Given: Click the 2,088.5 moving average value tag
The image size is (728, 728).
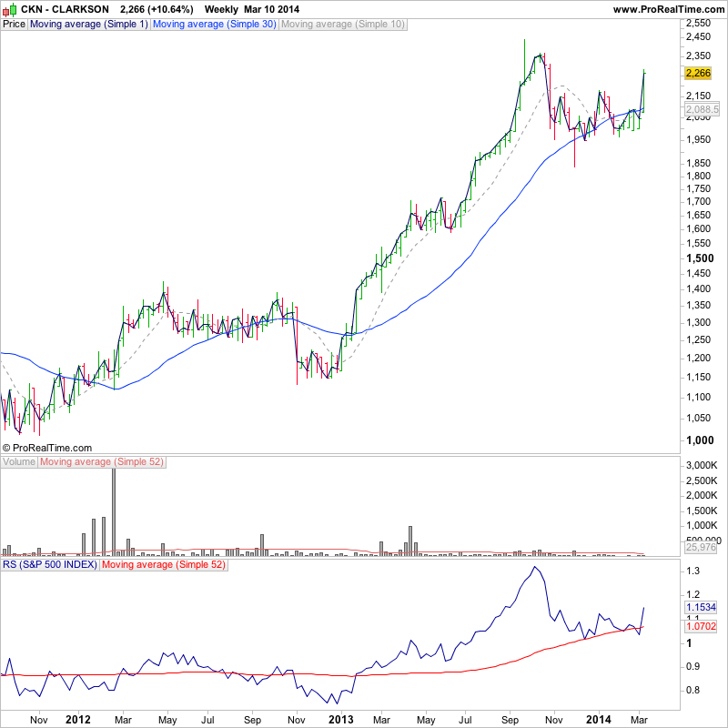Looking at the screenshot, I should [x=702, y=109].
